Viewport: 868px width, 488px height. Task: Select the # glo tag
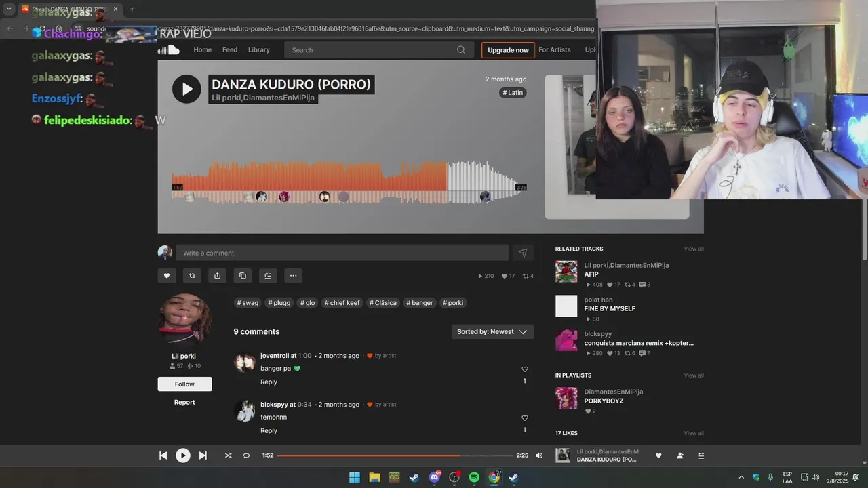coord(308,303)
